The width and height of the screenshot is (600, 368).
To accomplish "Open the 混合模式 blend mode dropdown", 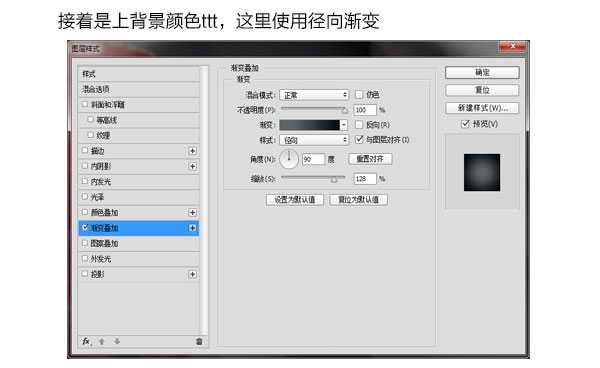I will (x=314, y=95).
